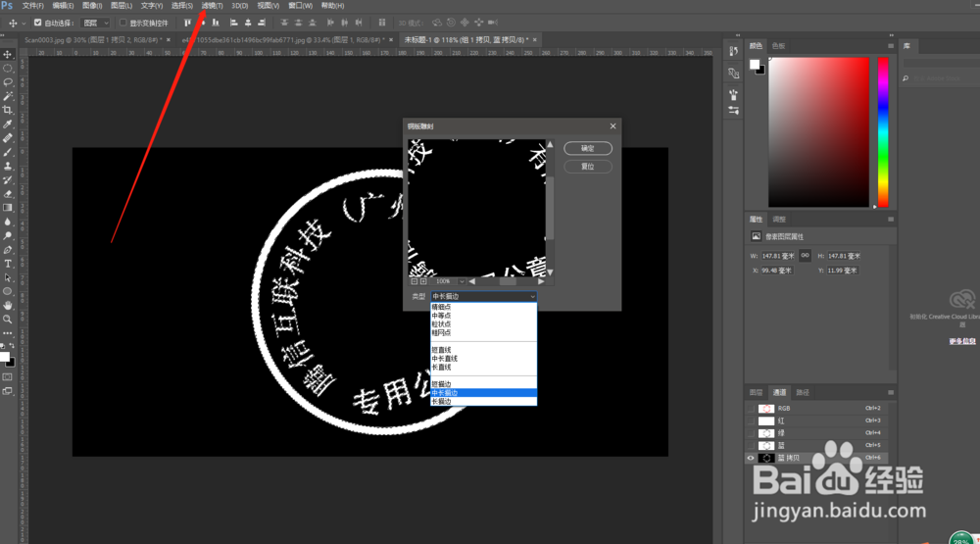Collapse the 类型 dropdown showing 中长描边
Image resolution: width=980 pixels, height=544 pixels.
point(483,296)
